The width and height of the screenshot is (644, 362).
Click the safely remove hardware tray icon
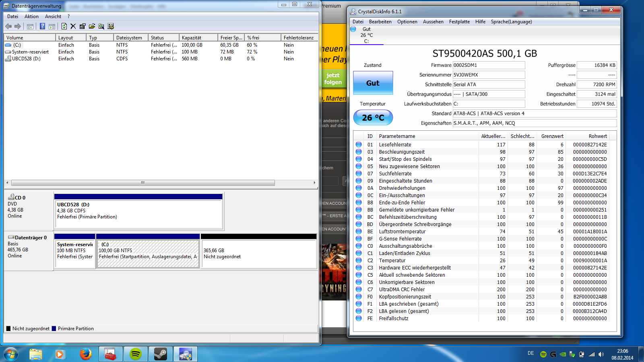point(572,354)
